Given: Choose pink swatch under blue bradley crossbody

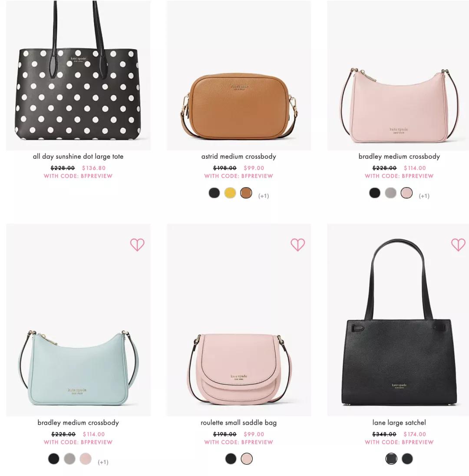Looking at the screenshot, I should (86, 459).
